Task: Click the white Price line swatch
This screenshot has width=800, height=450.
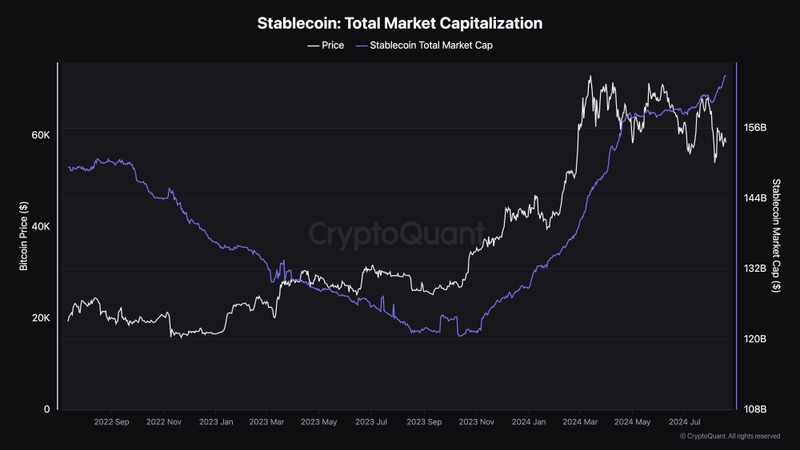Action: tap(312, 45)
